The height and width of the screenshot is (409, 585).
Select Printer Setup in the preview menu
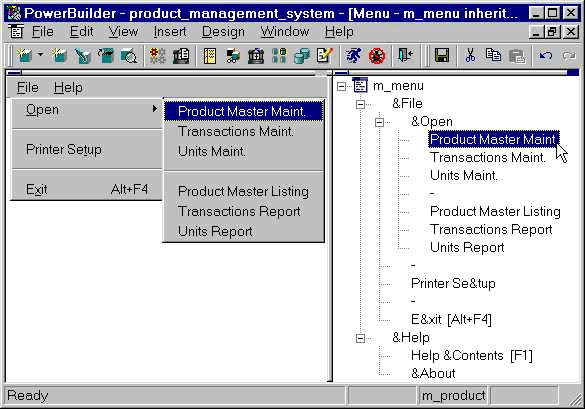click(87, 150)
